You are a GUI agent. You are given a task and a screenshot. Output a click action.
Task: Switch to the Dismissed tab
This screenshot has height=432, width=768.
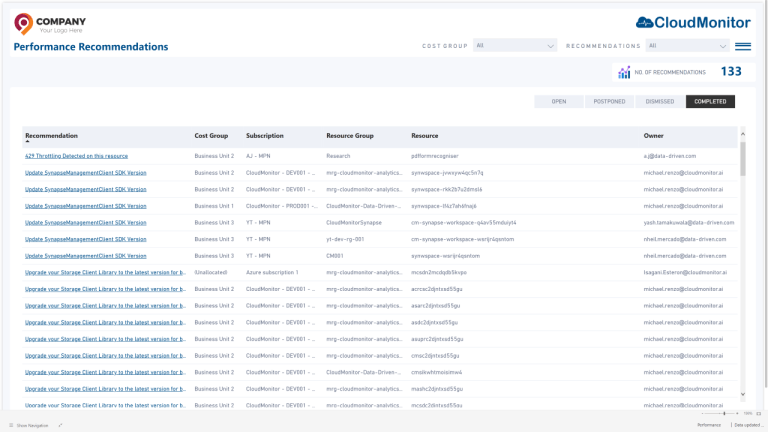coord(660,101)
